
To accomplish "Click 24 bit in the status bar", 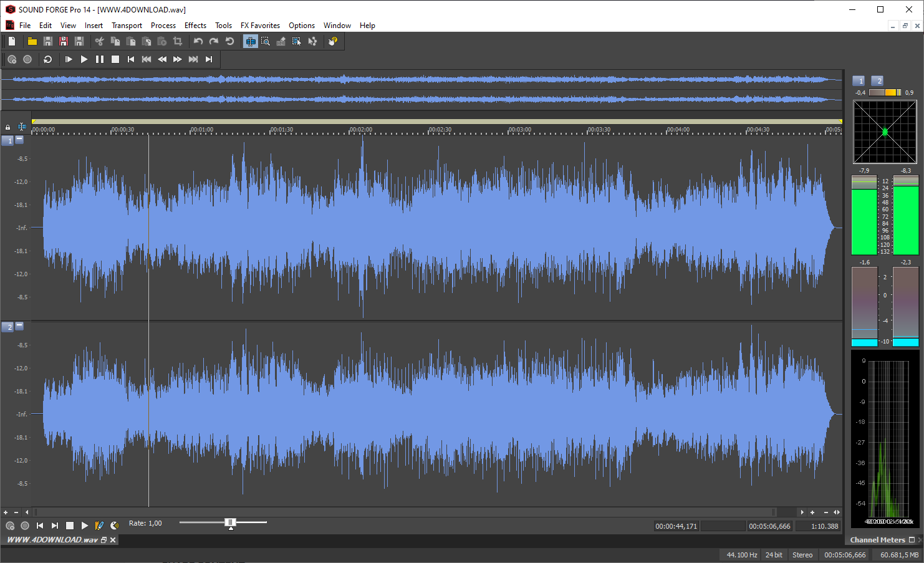I will [x=774, y=555].
